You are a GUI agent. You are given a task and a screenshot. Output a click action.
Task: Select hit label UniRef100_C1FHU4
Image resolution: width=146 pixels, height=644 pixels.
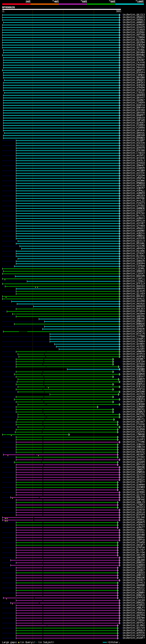(x=134, y=266)
